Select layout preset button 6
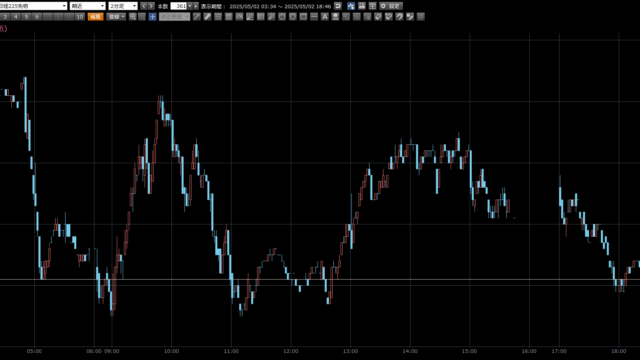The image size is (640, 360). 37,17
